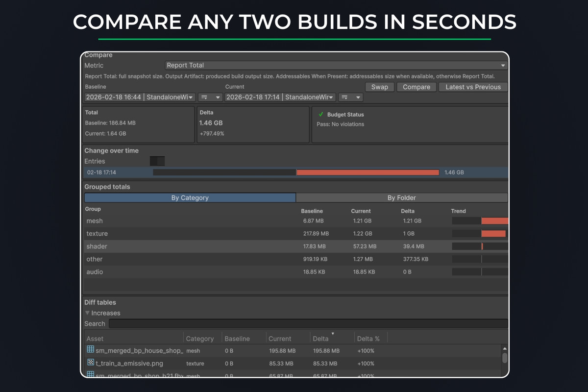
Task: Click 195.88 MB delta of house_shop asset
Action: pyautogui.click(x=326, y=351)
